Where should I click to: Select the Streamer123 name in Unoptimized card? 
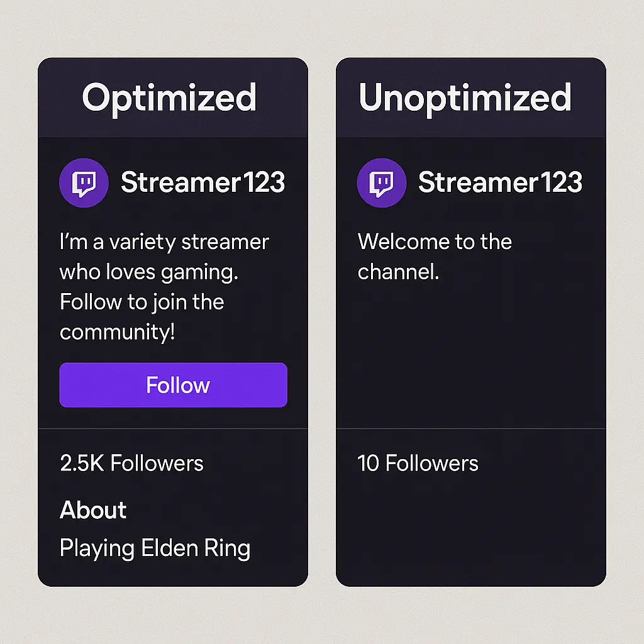pos(500,182)
